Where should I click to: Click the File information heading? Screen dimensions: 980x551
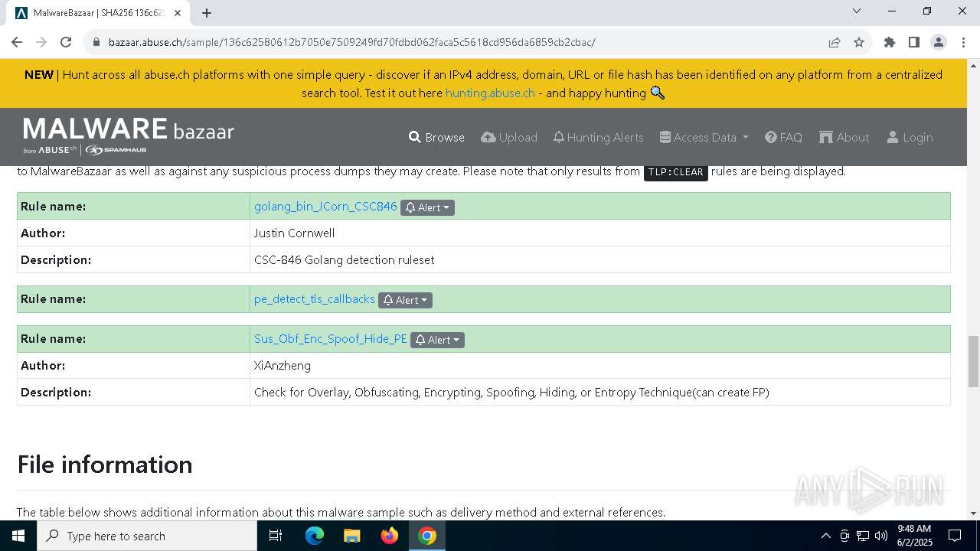[105, 465]
